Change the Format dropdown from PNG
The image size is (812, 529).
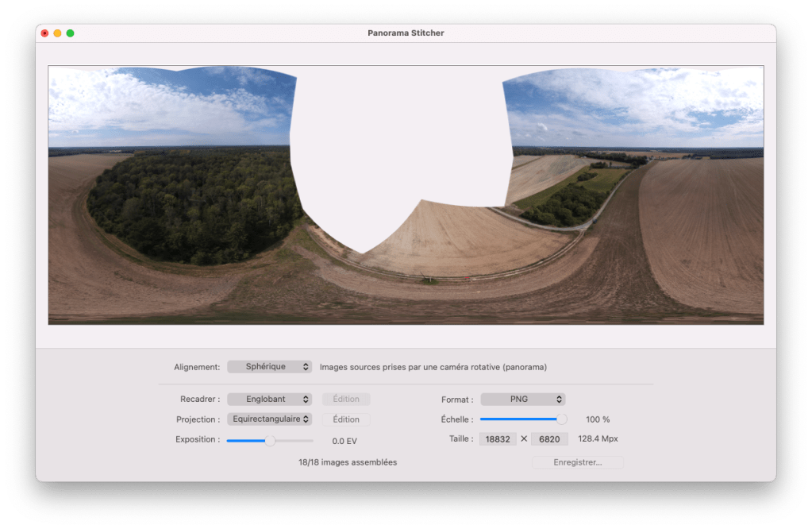point(522,400)
